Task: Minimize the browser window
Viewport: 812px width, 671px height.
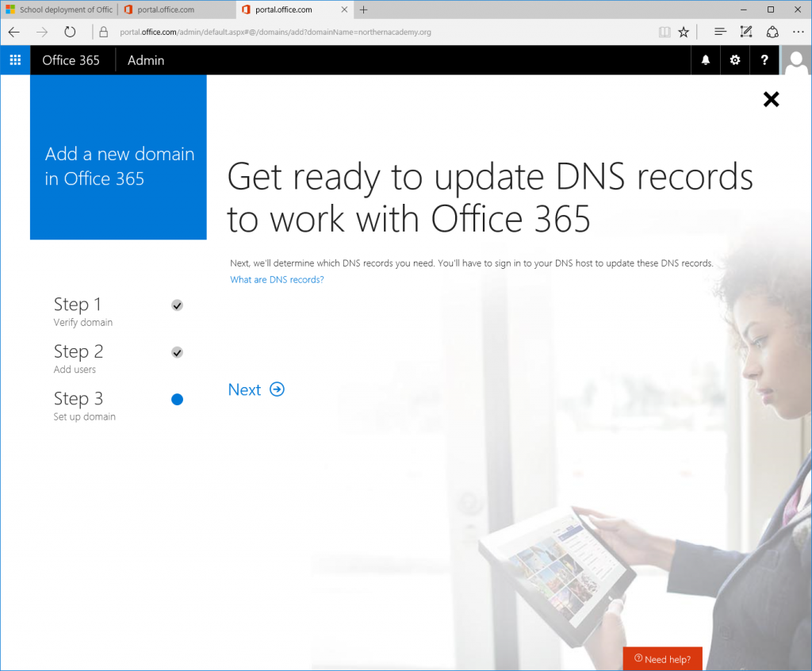Action: (744, 10)
